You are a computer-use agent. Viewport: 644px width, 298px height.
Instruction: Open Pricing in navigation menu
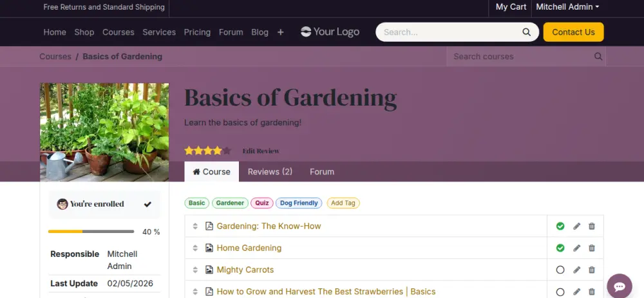(x=197, y=32)
